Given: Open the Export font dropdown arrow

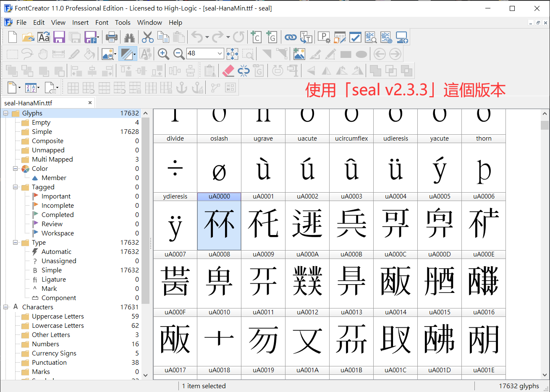Looking at the screenshot, I should (x=98, y=37).
